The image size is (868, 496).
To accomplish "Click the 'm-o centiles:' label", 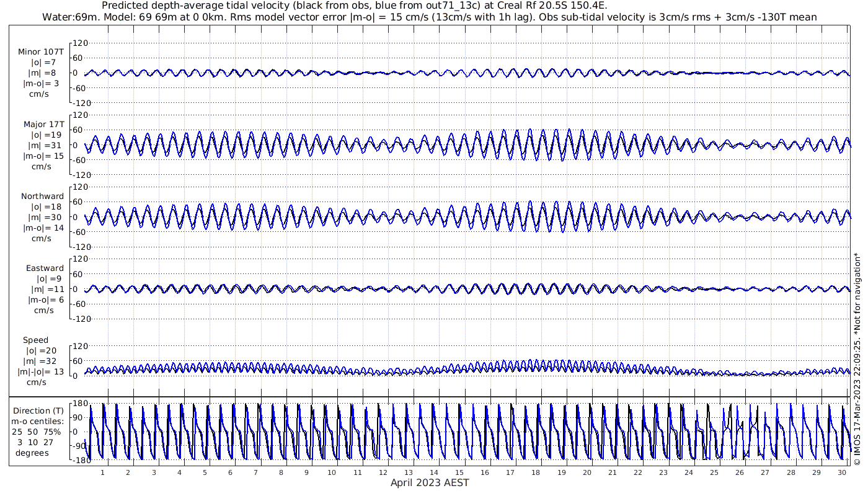I will (38, 421).
